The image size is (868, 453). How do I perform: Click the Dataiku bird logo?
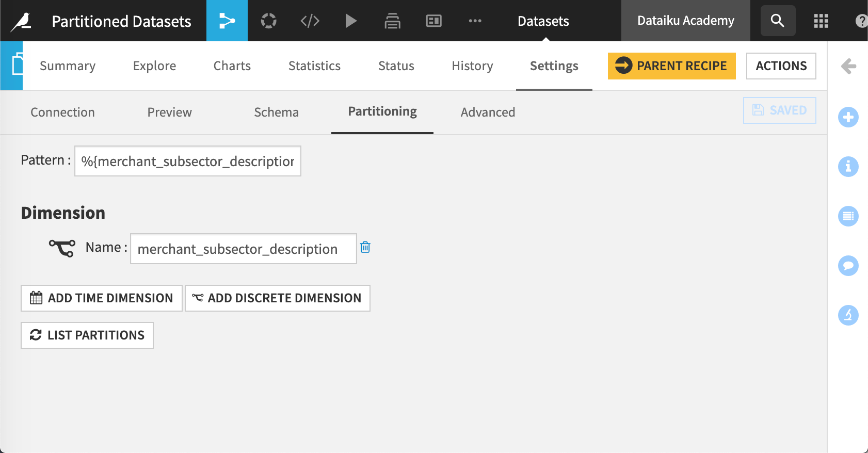point(22,21)
